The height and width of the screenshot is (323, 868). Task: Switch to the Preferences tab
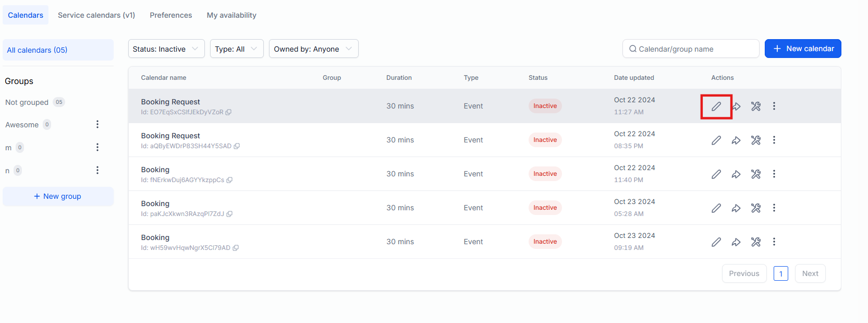170,15
